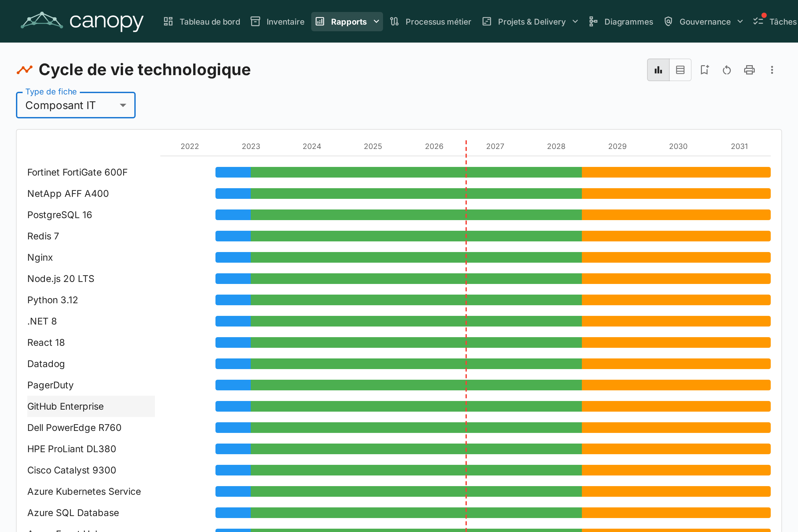The height and width of the screenshot is (532, 798).
Task: Click the add bookmark icon
Action: pos(705,70)
